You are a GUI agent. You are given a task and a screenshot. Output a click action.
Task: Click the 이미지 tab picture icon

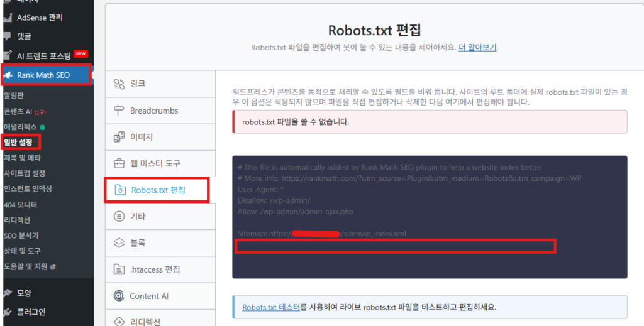(x=119, y=137)
